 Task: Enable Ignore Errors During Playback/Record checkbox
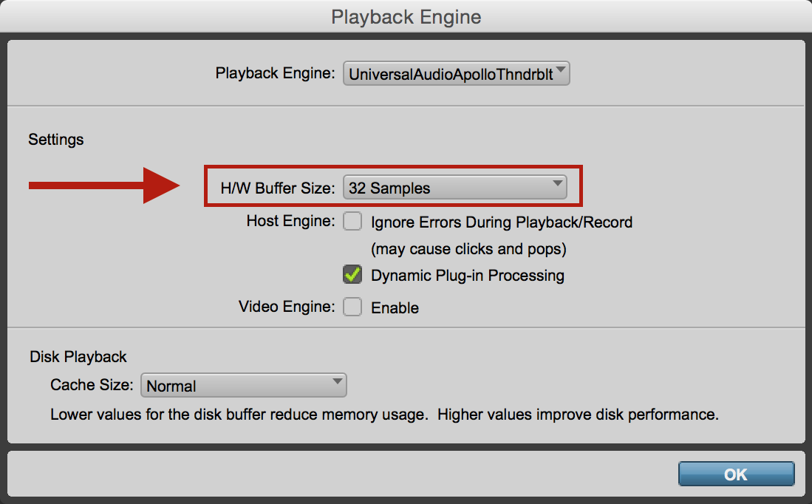[352, 221]
